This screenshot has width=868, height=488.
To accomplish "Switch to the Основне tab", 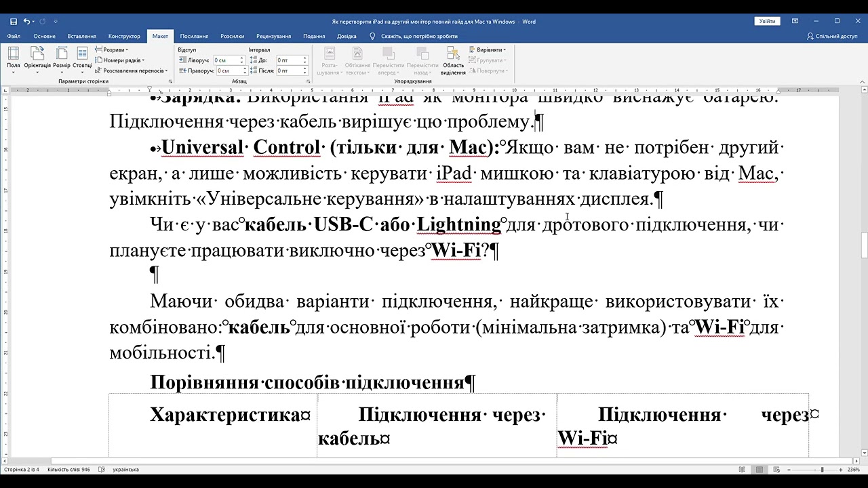I will tap(45, 36).
